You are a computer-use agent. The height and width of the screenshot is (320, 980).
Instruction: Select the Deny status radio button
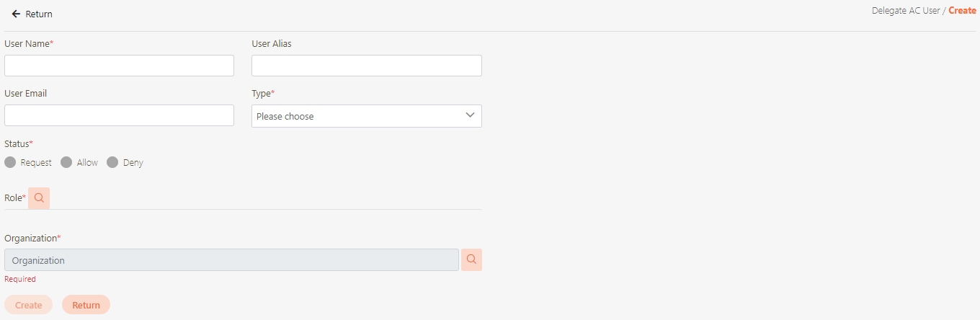[x=112, y=162]
